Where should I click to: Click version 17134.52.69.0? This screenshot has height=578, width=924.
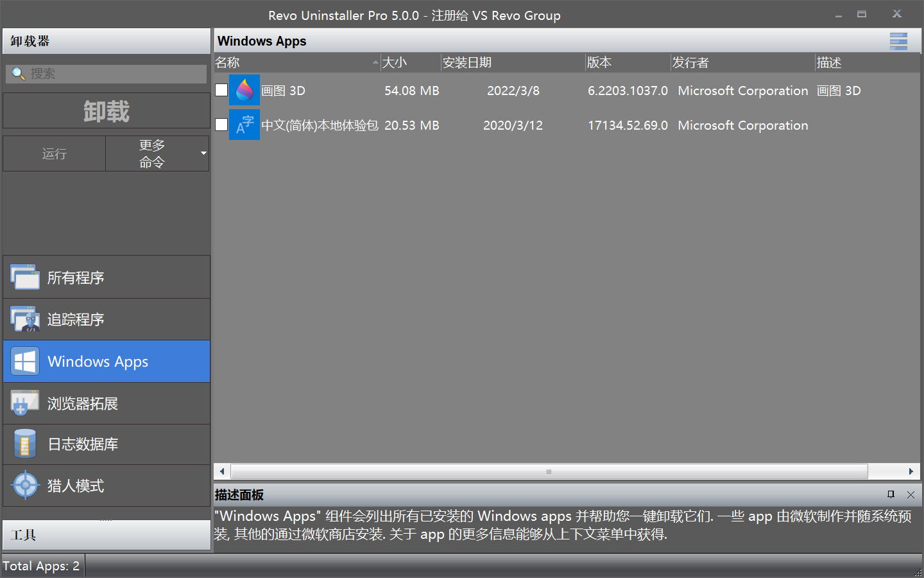click(x=628, y=125)
